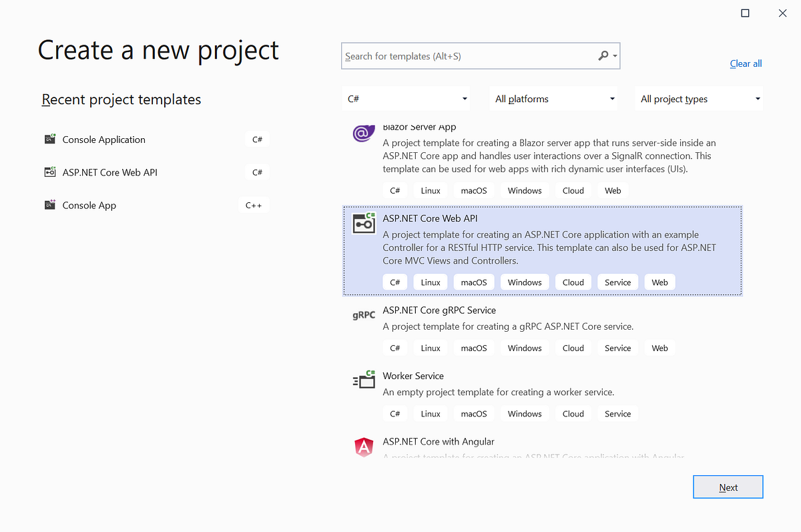Select the Angular template icon
This screenshot has height=532, width=801.
[363, 447]
